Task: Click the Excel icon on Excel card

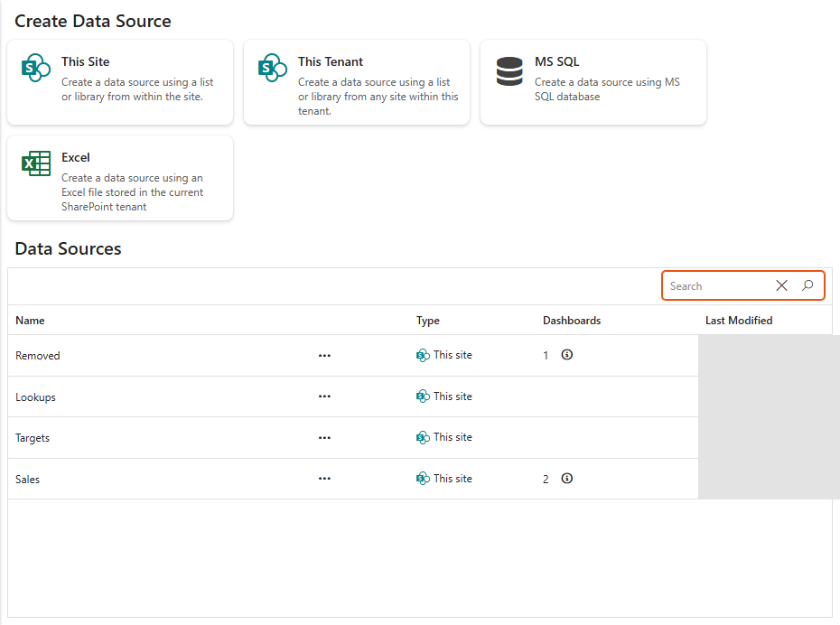Action: [x=36, y=163]
